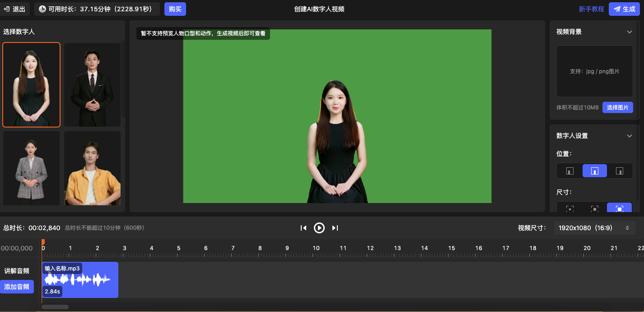The image size is (644, 312).
Task: Choose the small size option icon
Action: pyautogui.click(x=570, y=208)
